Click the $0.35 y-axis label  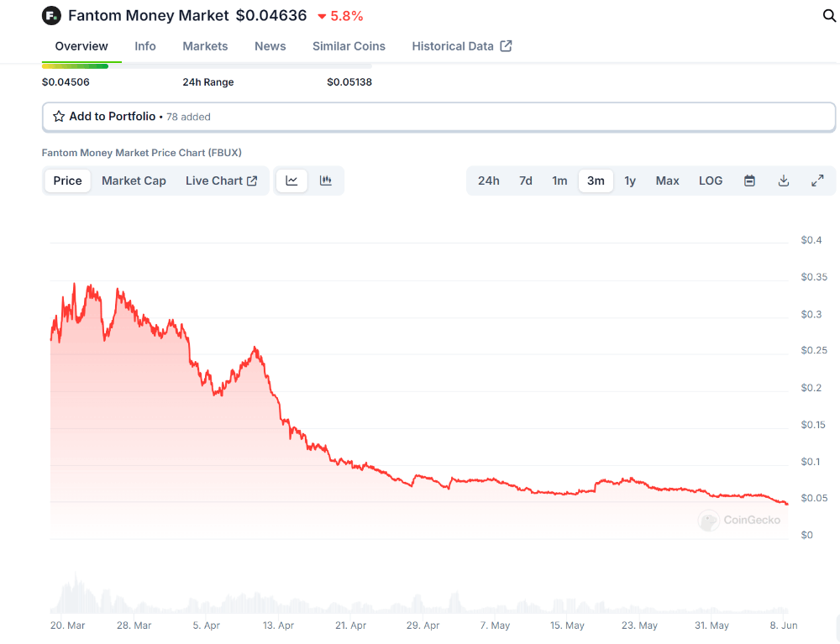814,277
